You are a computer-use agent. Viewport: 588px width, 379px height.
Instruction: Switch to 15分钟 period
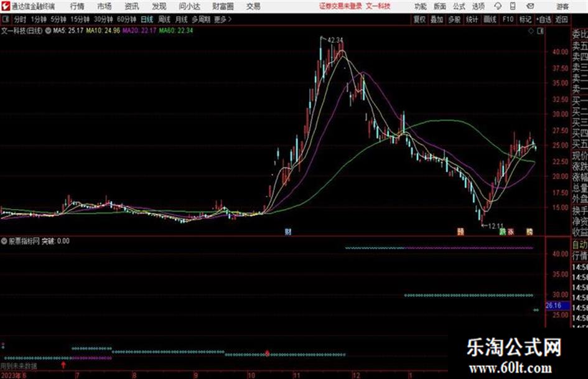click(x=80, y=19)
